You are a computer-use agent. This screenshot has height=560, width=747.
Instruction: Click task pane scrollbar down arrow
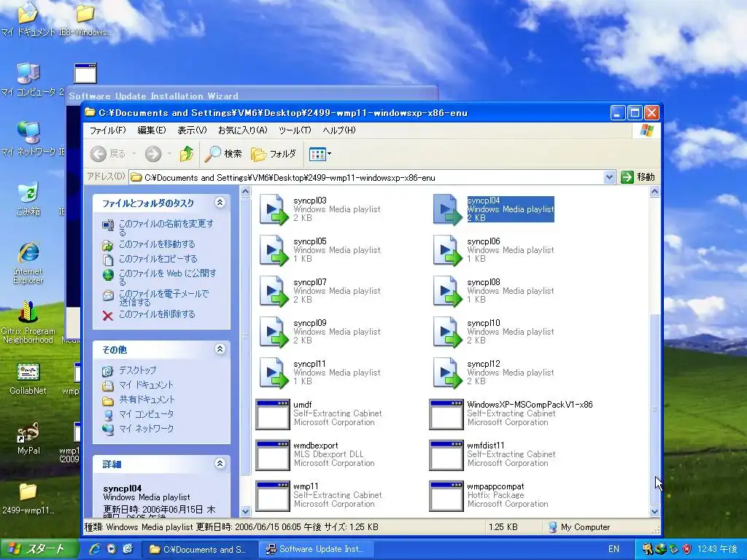[245, 511]
